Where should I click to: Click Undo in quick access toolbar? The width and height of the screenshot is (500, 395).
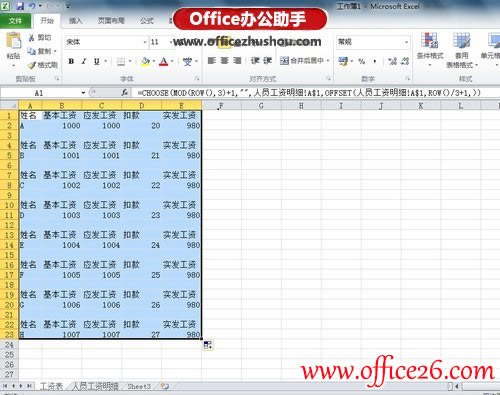[33, 6]
